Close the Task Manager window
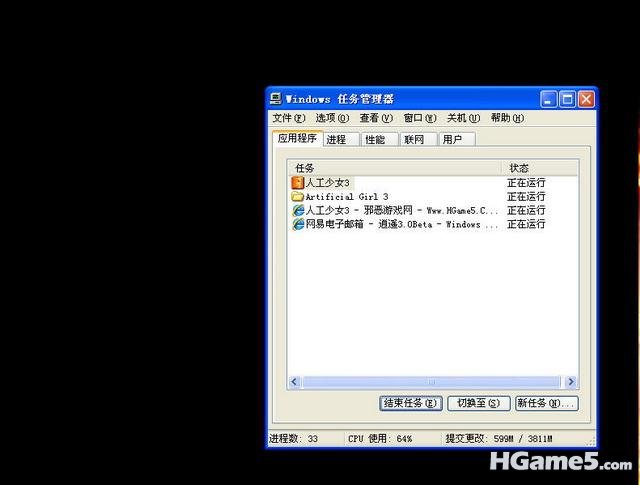 click(x=586, y=99)
